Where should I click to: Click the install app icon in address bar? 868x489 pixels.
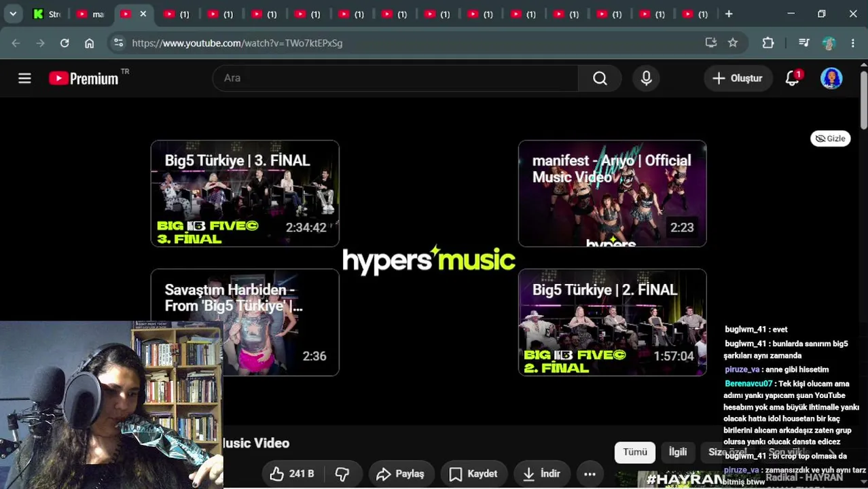tap(711, 43)
